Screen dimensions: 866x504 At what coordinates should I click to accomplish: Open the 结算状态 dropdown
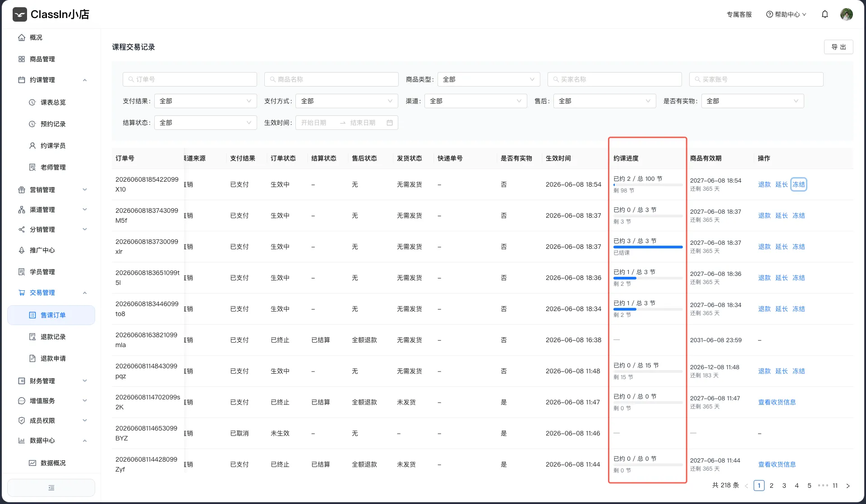click(x=206, y=123)
